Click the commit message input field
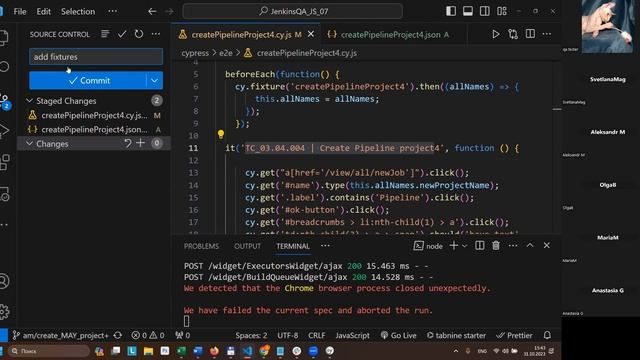 [96, 57]
